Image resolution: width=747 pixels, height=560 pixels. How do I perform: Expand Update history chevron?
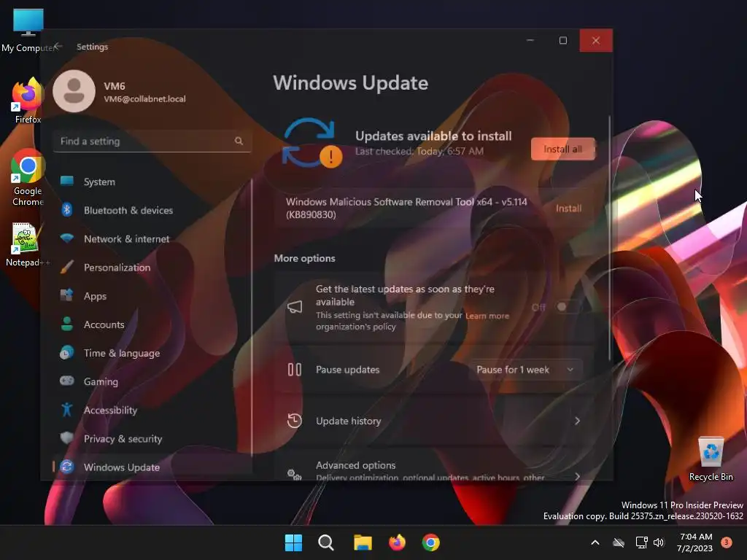(577, 421)
